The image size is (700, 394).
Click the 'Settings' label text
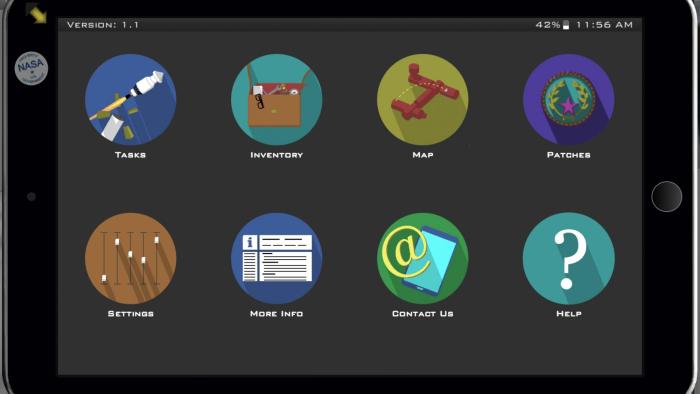(130, 314)
